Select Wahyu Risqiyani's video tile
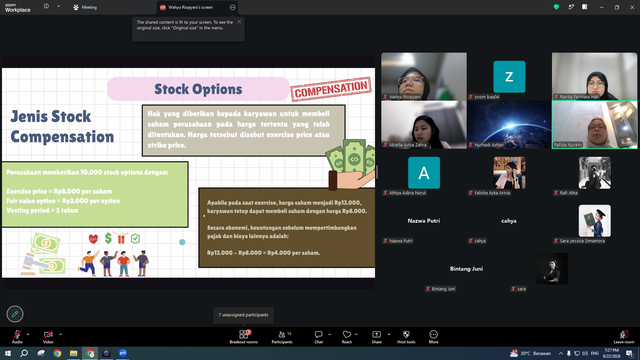This screenshot has height=360, width=640. (x=424, y=76)
